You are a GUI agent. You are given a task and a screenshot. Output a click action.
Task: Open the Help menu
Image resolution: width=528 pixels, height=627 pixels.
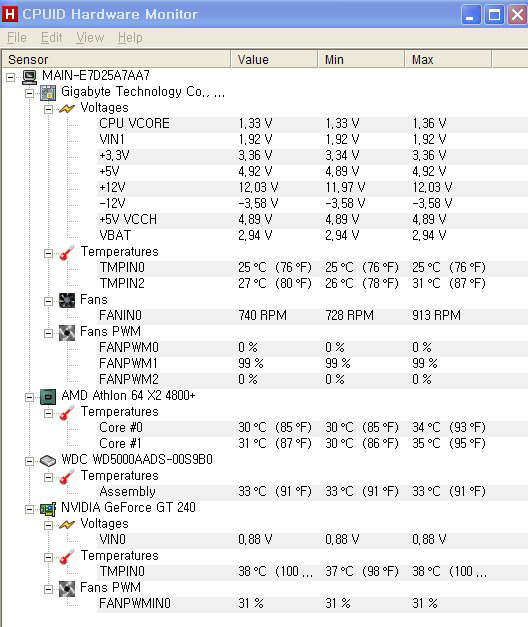[130, 38]
